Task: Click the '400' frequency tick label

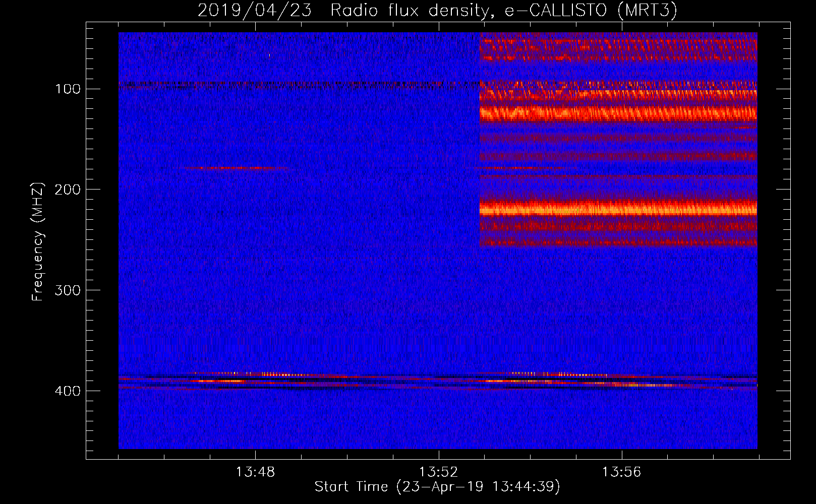Action: [x=68, y=392]
